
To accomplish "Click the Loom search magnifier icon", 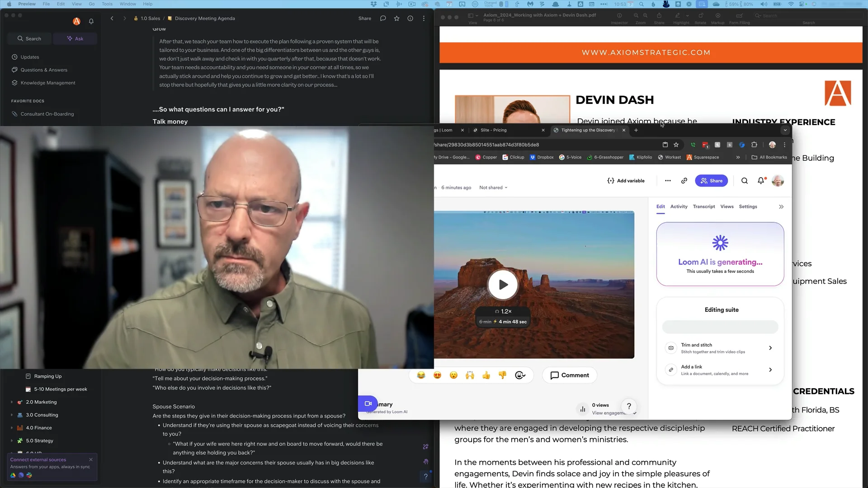I will [745, 181].
